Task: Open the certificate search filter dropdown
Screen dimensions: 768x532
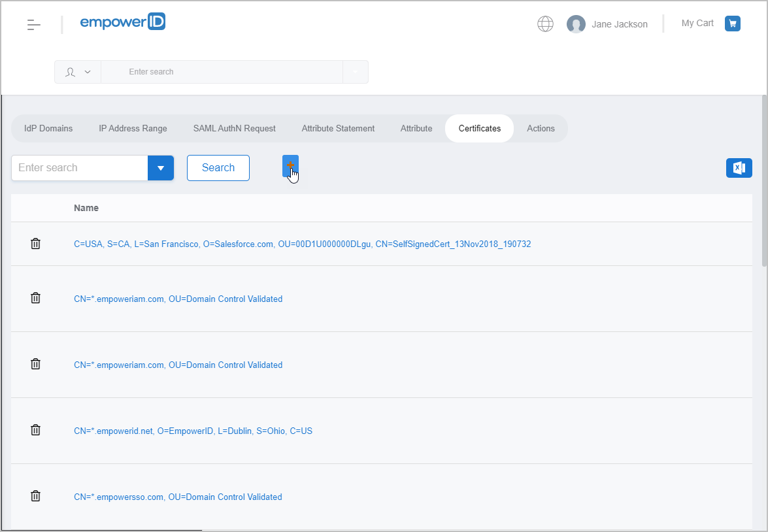Action: point(161,168)
